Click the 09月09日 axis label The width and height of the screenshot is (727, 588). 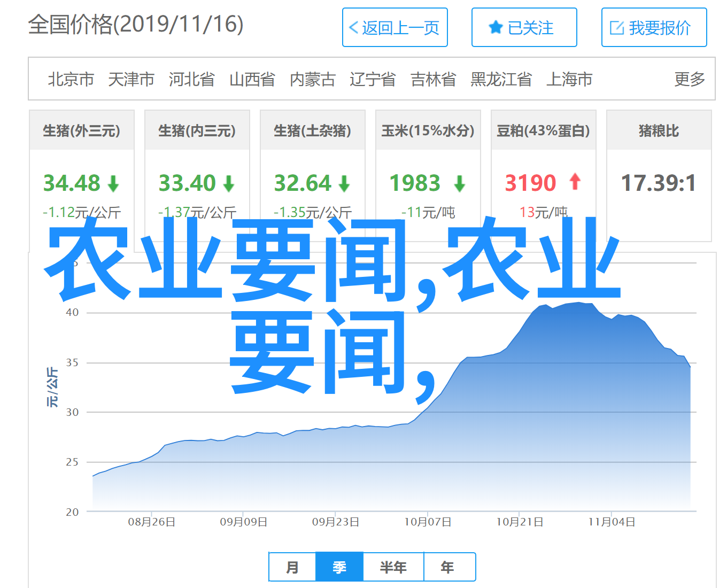244,522
